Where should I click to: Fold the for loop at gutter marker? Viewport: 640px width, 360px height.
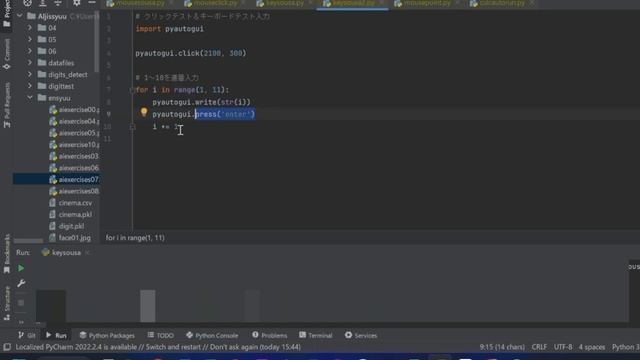tap(132, 90)
